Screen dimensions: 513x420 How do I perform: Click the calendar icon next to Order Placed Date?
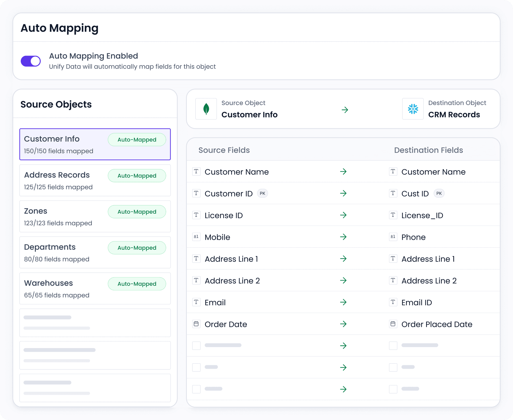pyautogui.click(x=393, y=324)
